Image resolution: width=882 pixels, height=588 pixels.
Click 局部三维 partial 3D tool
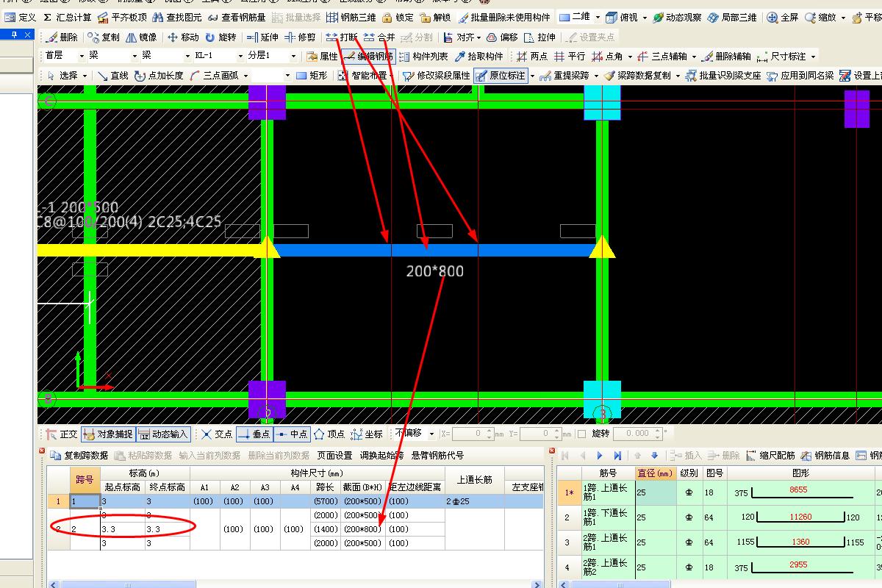732,17
